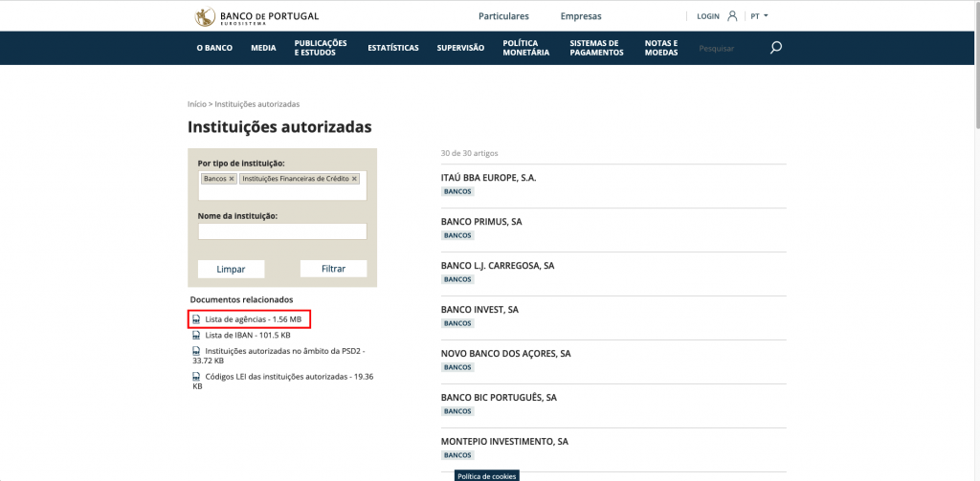Open BANCO BIC PORTUGUÊS, SA entry

point(499,397)
